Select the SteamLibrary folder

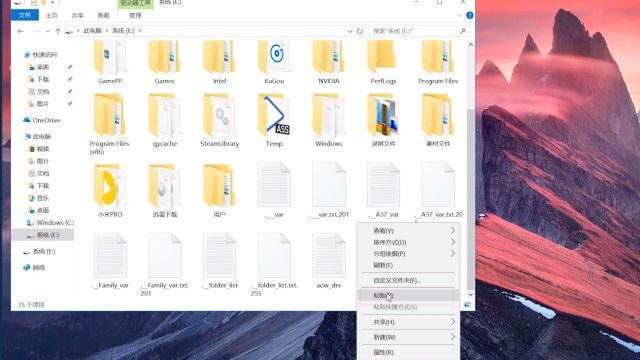pyautogui.click(x=219, y=120)
